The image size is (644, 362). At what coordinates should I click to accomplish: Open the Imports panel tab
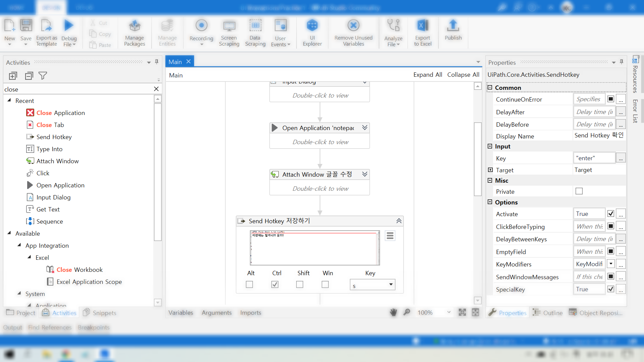[251, 312]
